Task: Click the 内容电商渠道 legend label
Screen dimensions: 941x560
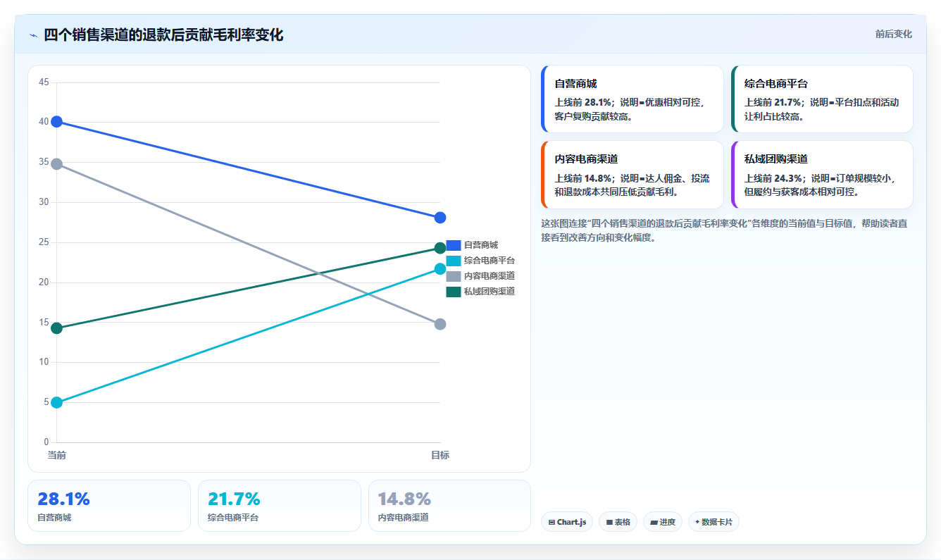Action: [x=490, y=276]
